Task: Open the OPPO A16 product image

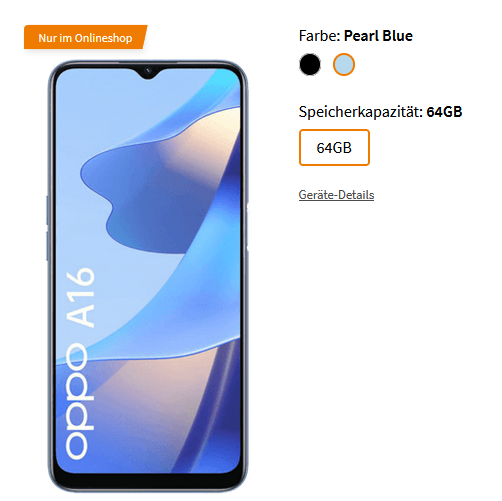Action: pos(148,276)
